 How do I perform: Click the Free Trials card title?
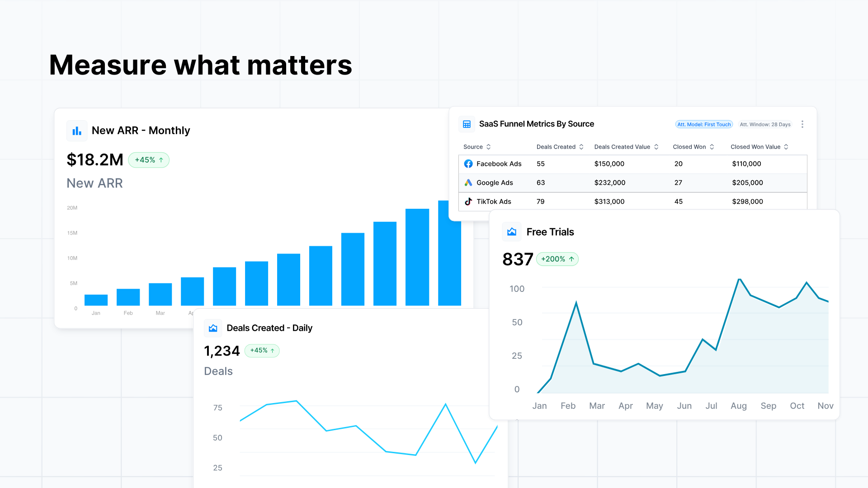pos(550,232)
